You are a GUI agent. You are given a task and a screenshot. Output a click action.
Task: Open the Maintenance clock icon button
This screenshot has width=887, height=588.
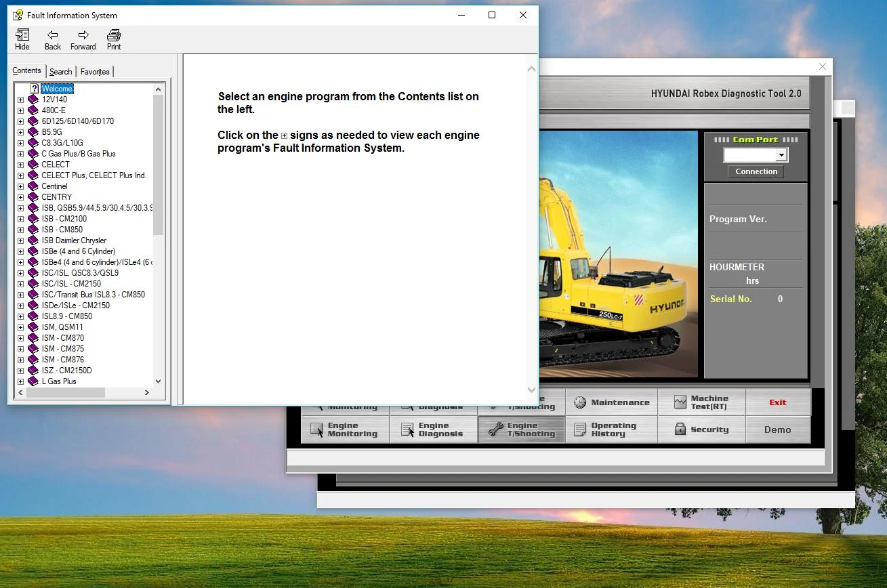[580, 402]
